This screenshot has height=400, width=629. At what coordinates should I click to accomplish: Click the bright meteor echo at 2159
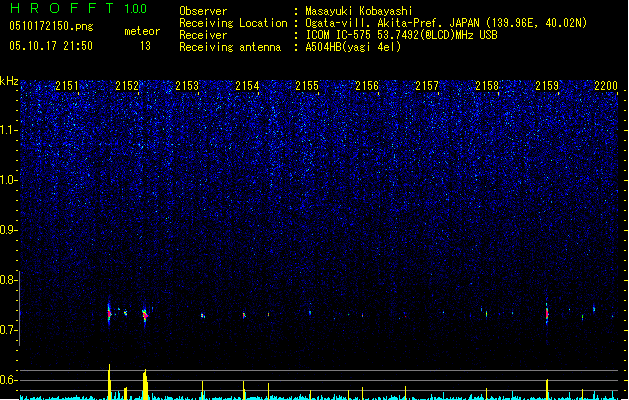point(547,314)
